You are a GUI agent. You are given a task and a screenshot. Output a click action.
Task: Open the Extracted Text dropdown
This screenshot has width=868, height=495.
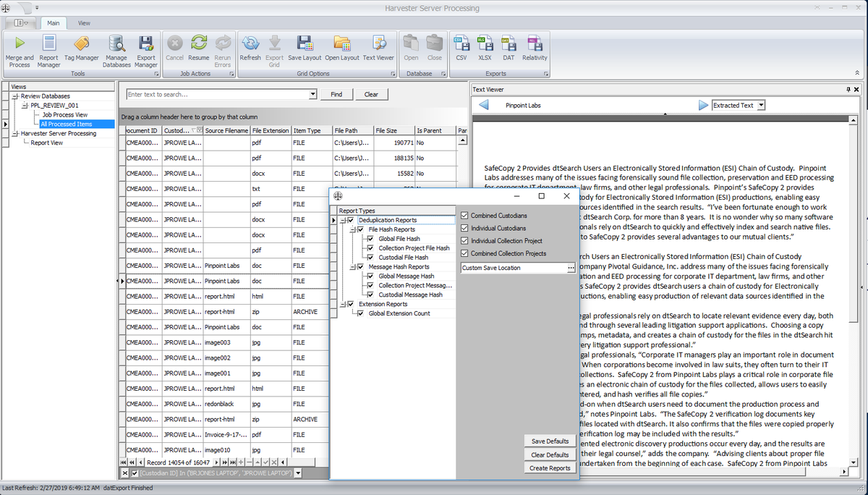point(761,106)
